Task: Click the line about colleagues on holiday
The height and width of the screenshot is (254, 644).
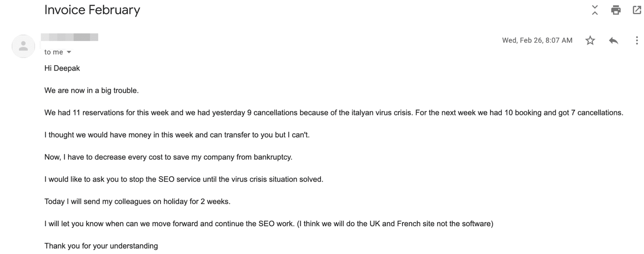Action: 137,201
